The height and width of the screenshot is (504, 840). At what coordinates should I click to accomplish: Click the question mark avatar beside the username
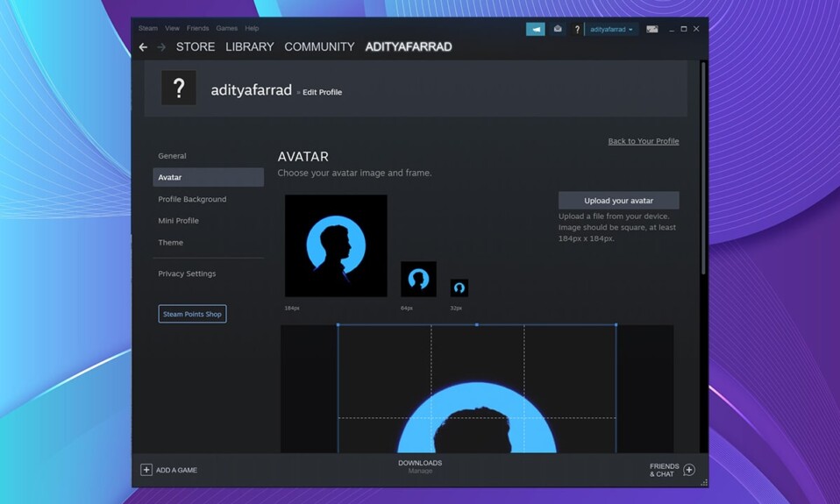[x=577, y=29]
